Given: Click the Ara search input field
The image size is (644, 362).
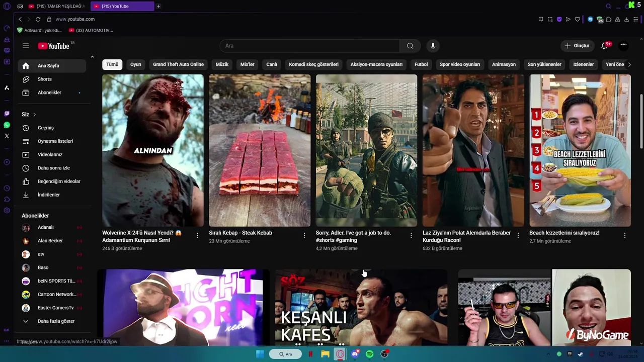Looking at the screenshot, I should pos(310,46).
